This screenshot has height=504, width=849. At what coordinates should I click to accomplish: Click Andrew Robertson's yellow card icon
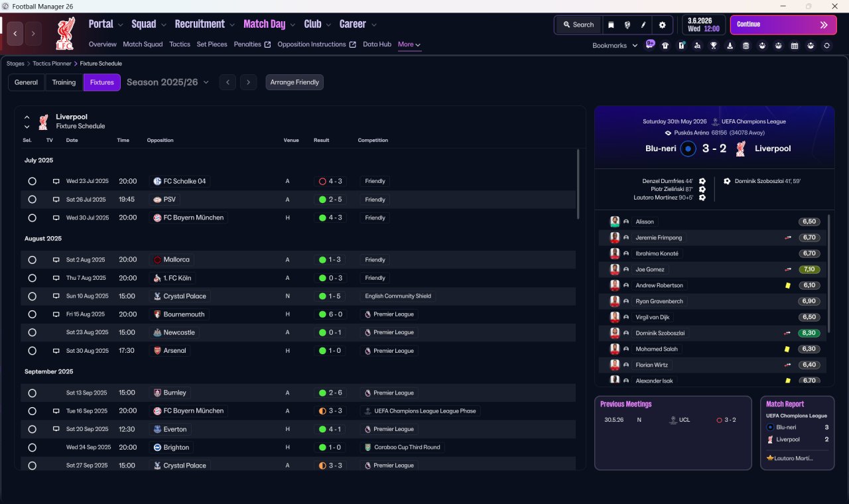[788, 285]
